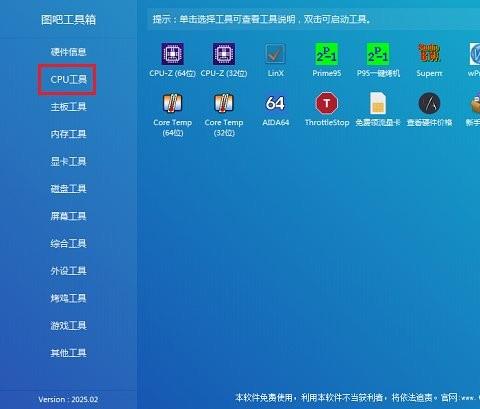The height and width of the screenshot is (409, 480).
Task: Click the official website link at bottom
Action: pos(460,397)
